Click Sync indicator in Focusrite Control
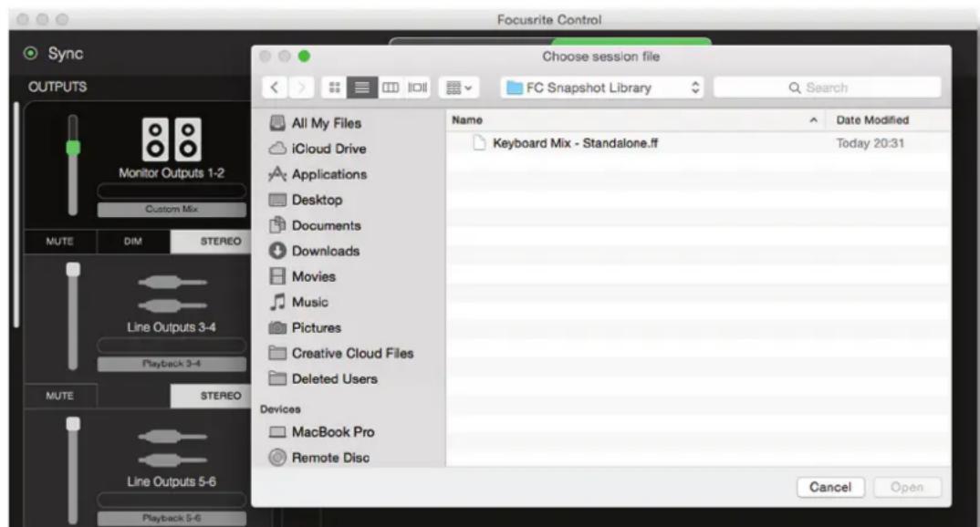Screen dimensions: 980x527 (x=30, y=54)
